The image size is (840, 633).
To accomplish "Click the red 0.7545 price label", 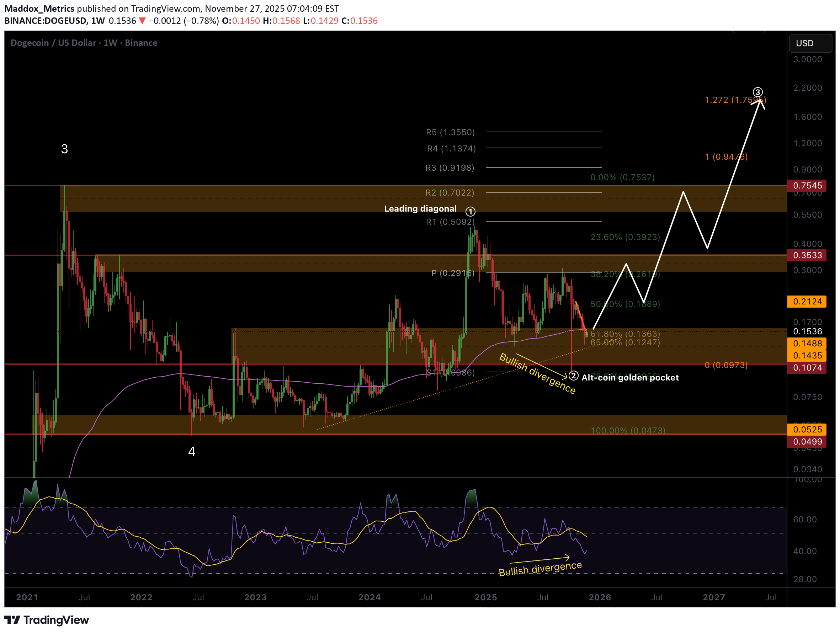I will coord(807,186).
